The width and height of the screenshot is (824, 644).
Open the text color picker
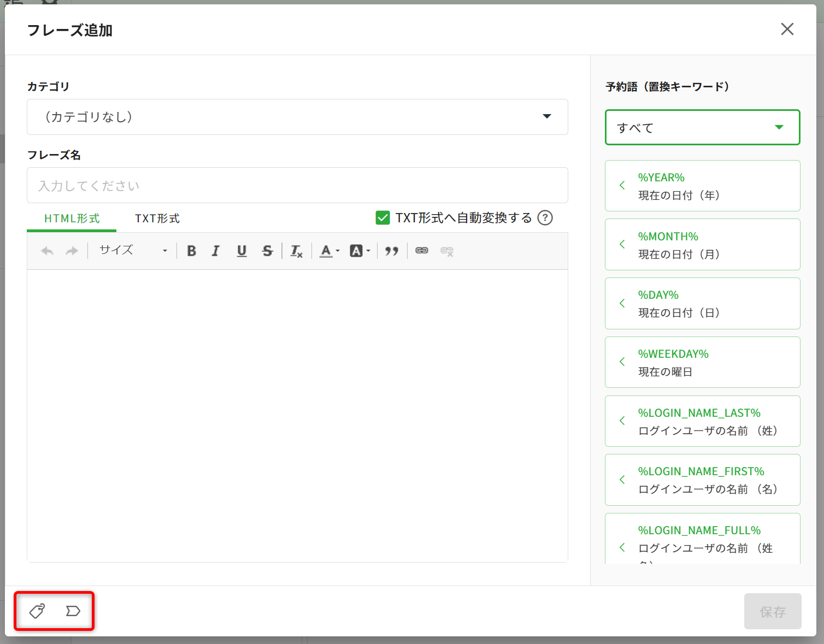(x=329, y=251)
